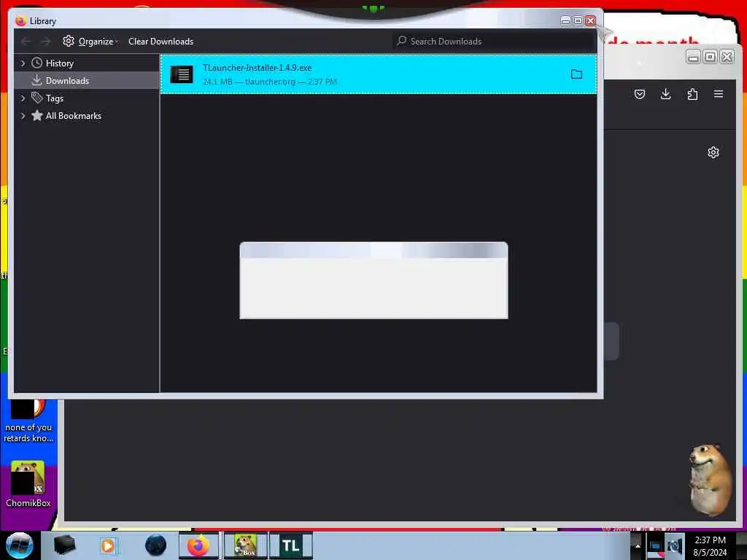Image resolution: width=747 pixels, height=560 pixels.
Task: Click the TLauncher installer file icon
Action: pyautogui.click(x=182, y=74)
